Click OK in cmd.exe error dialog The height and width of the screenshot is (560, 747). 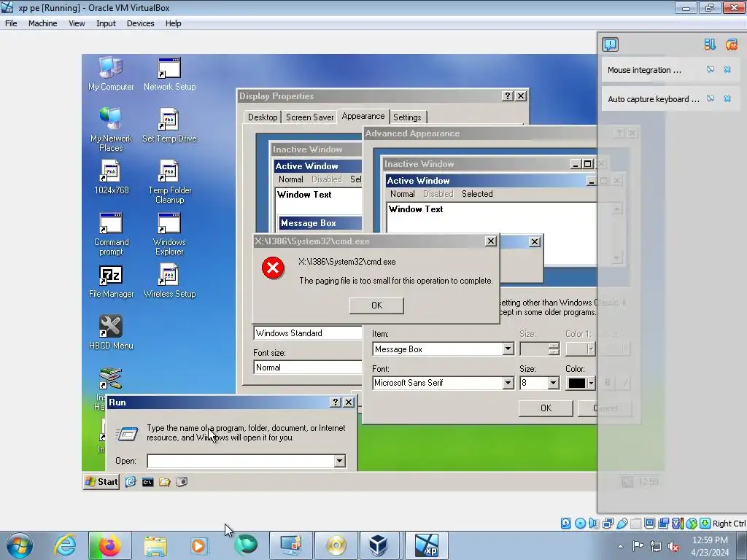tap(376, 306)
